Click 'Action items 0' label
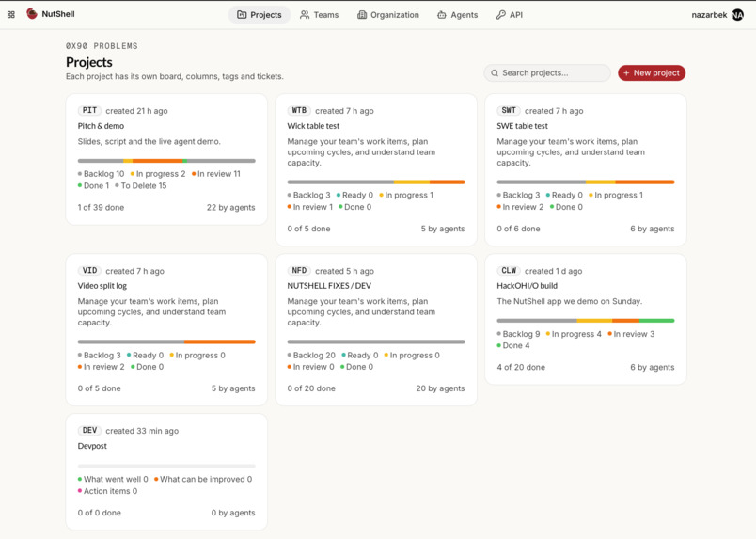The width and height of the screenshot is (756, 539). [x=107, y=491]
